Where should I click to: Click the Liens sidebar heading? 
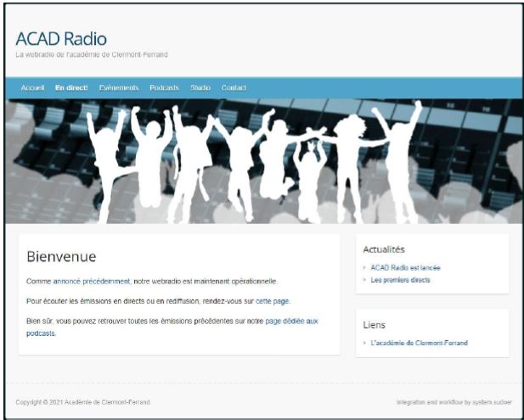(x=374, y=324)
